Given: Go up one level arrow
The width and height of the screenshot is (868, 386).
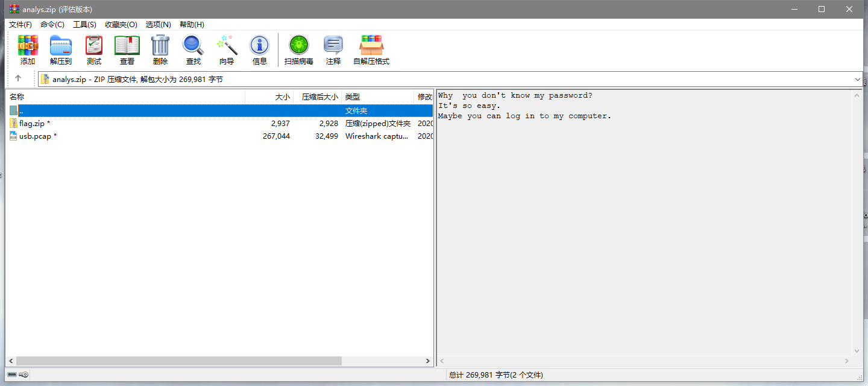Looking at the screenshot, I should (18, 78).
